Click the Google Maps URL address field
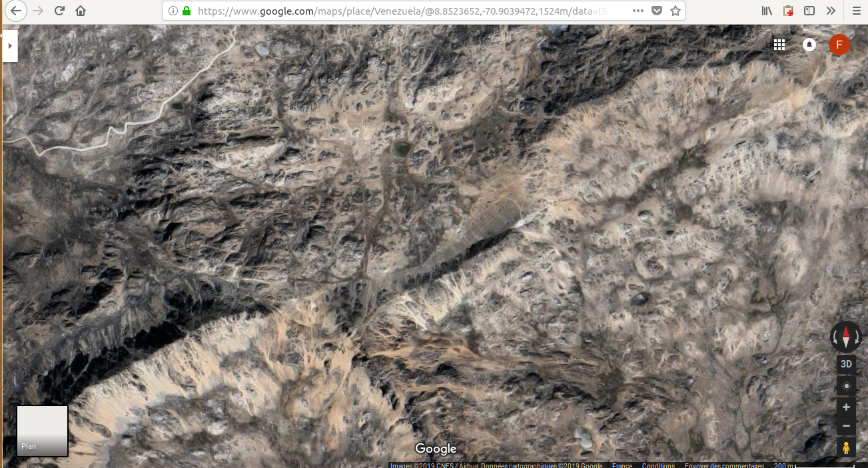The image size is (868, 468). coord(400,11)
